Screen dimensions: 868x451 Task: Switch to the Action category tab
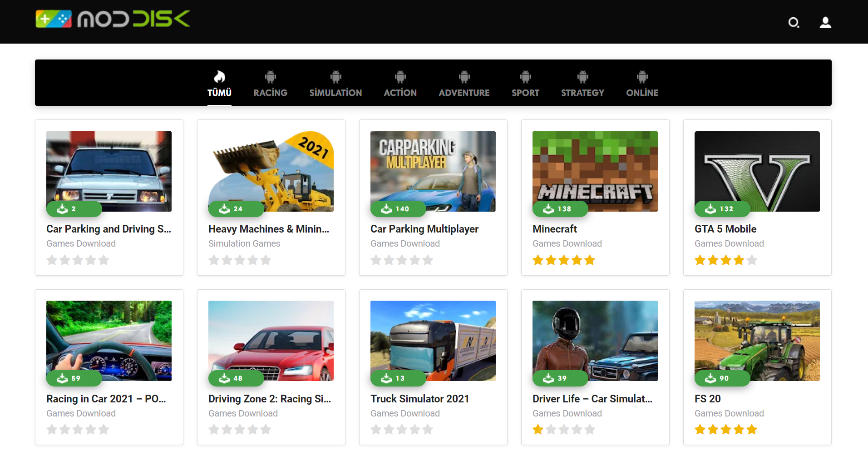[x=400, y=93]
